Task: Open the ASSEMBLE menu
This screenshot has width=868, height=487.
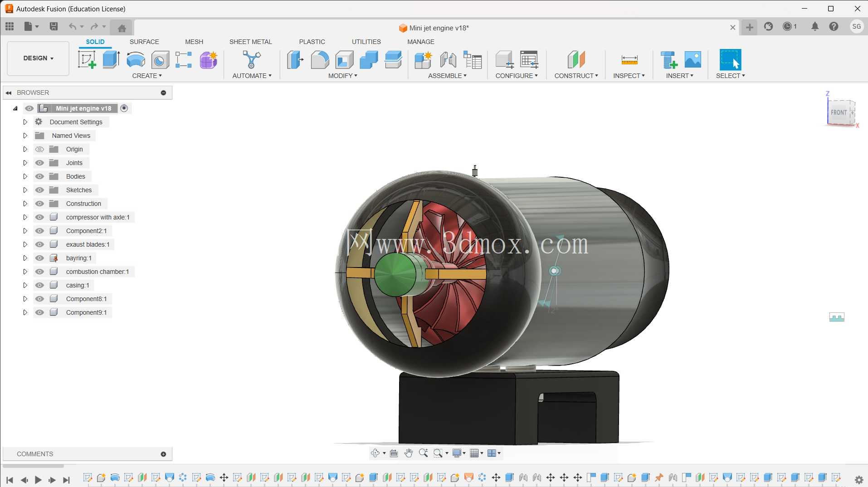Action: [447, 76]
